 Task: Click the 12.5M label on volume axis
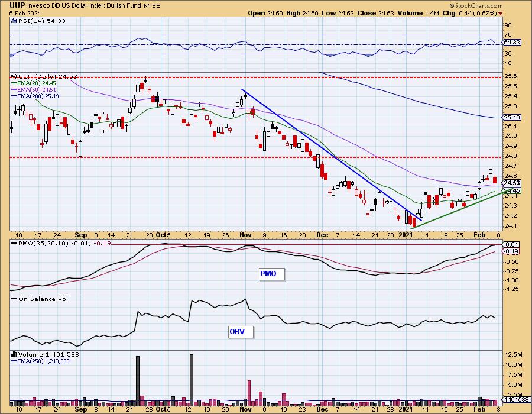[x=514, y=355]
